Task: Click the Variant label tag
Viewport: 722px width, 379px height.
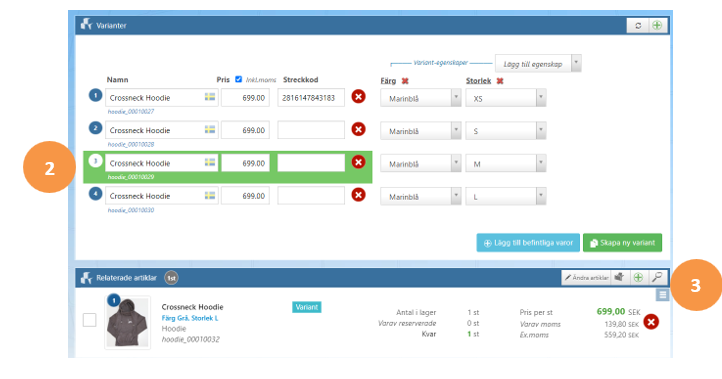Action: click(x=307, y=307)
